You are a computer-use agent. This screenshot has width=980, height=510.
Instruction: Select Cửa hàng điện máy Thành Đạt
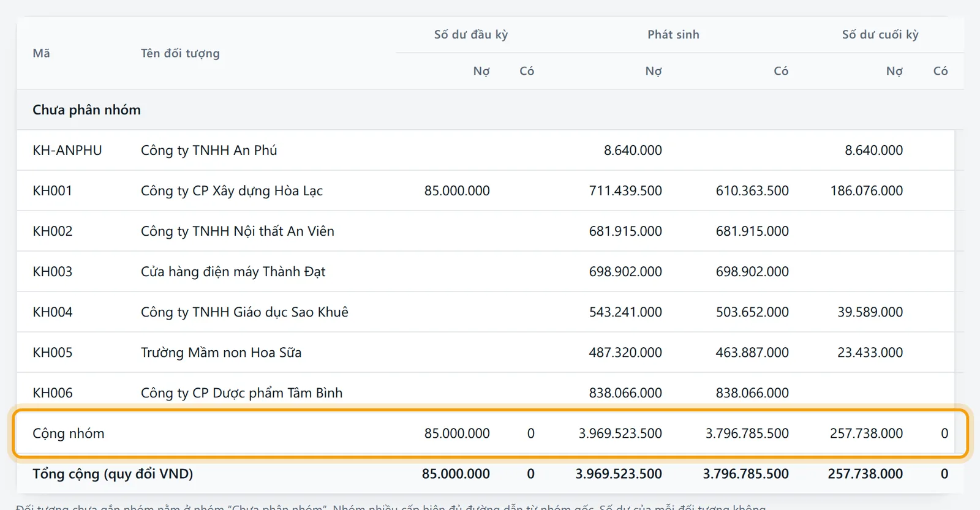pos(233,271)
